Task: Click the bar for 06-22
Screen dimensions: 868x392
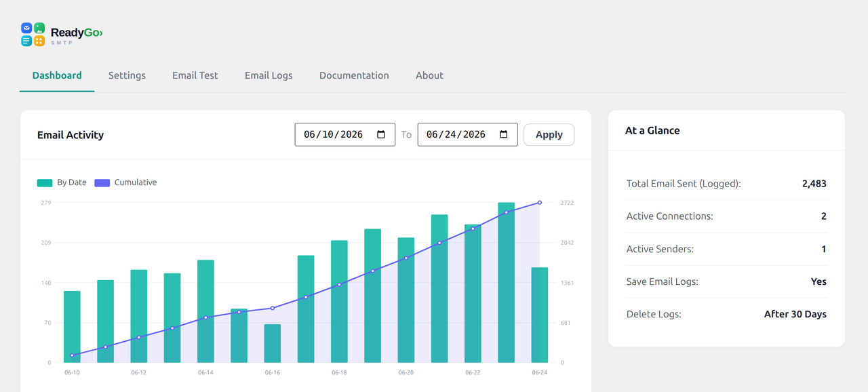Action: pyautogui.click(x=473, y=293)
